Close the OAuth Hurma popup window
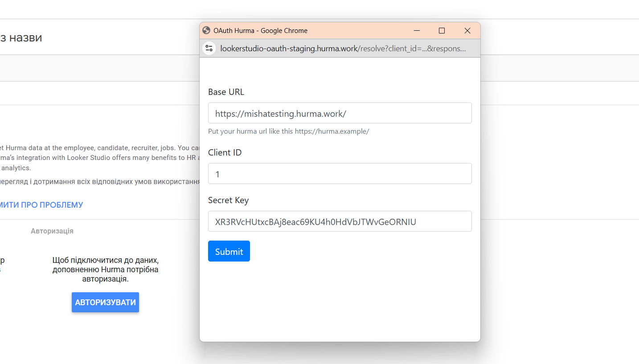This screenshot has width=639, height=364. [x=467, y=31]
